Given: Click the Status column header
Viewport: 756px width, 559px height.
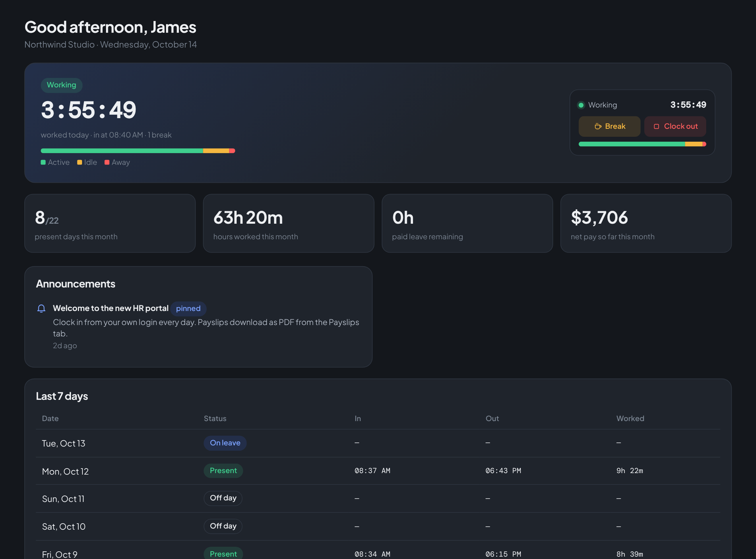Looking at the screenshot, I should [x=215, y=418].
